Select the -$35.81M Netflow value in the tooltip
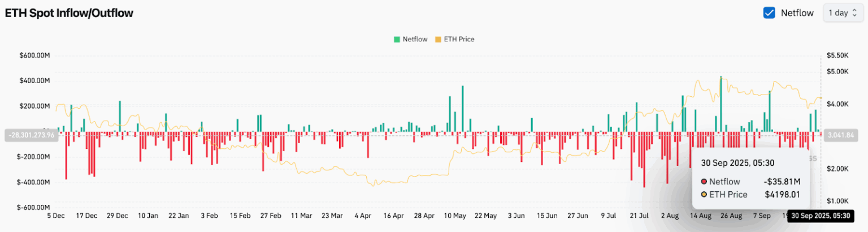Screen dimensions: 868x232 (x=782, y=182)
